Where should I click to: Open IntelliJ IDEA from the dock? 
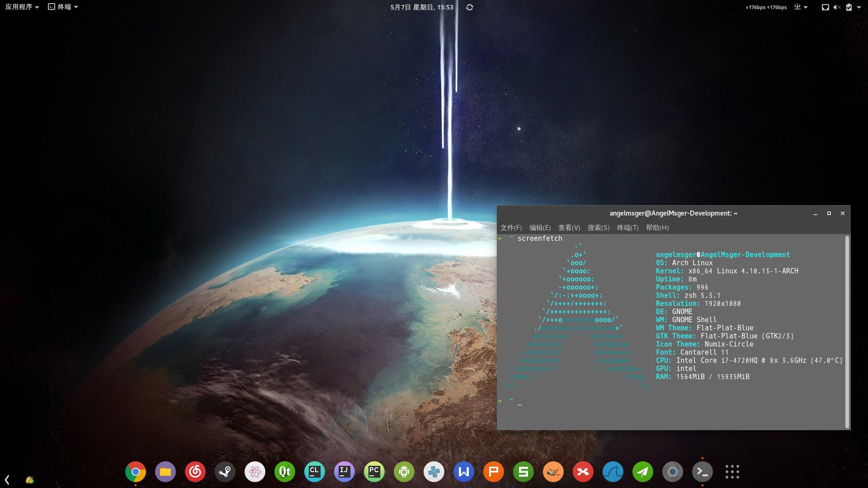point(344,472)
